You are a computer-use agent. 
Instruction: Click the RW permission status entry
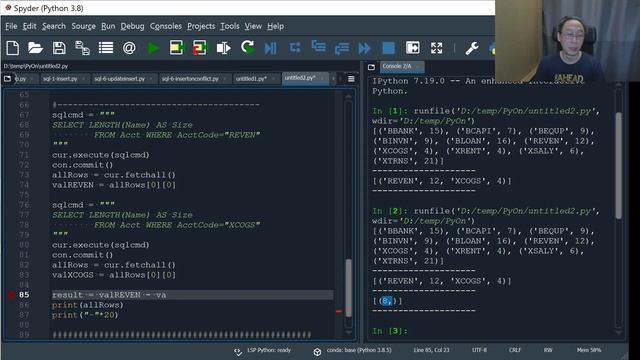point(548,350)
